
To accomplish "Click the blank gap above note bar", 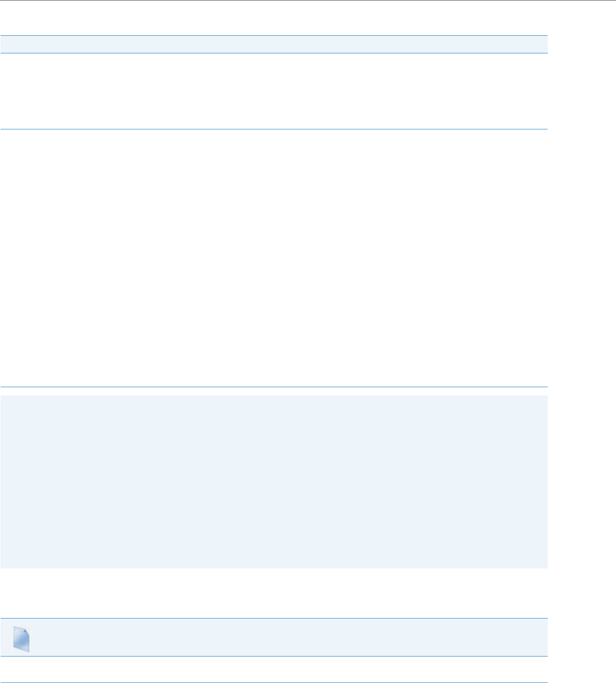I will coord(274,593).
